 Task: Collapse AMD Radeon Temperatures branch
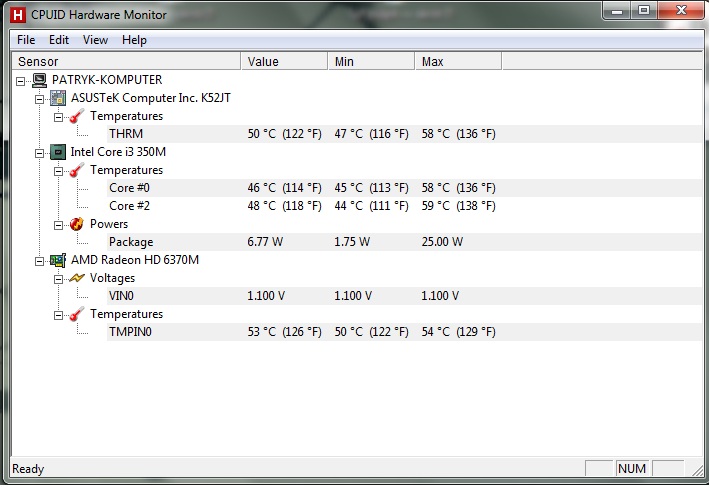[x=58, y=315]
